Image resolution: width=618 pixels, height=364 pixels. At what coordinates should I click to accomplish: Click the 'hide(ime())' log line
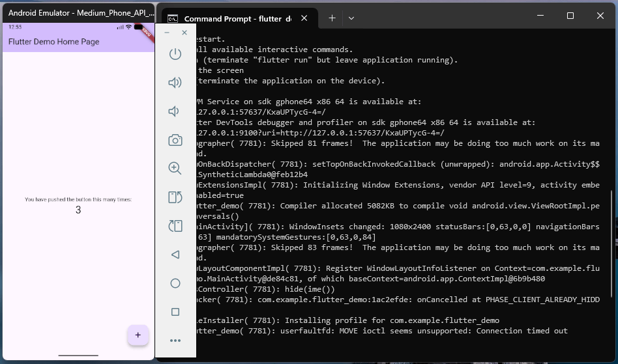pyautogui.click(x=265, y=289)
